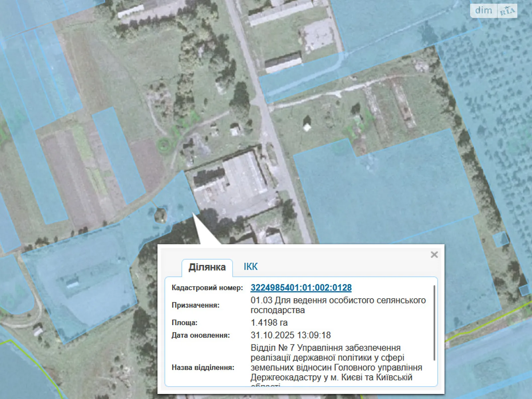Click the popup's vertical scrollbar
This screenshot has width=532, height=399.
coord(434,323)
